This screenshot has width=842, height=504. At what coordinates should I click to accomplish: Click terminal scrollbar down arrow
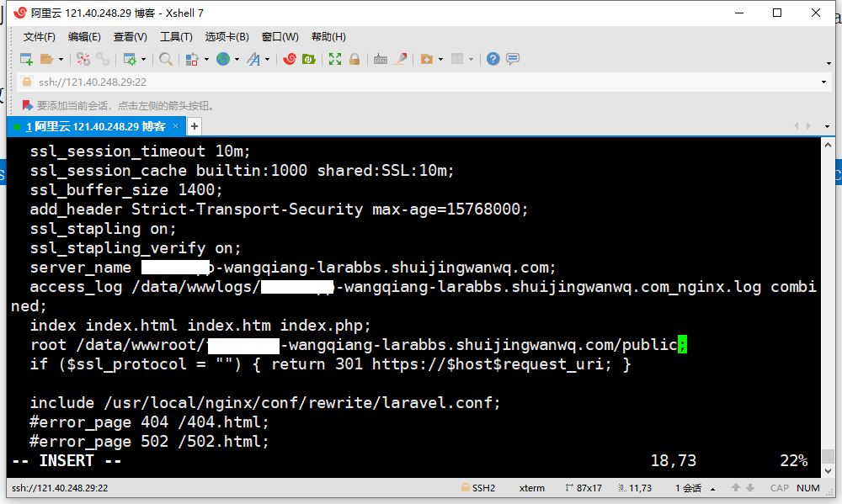click(x=828, y=470)
